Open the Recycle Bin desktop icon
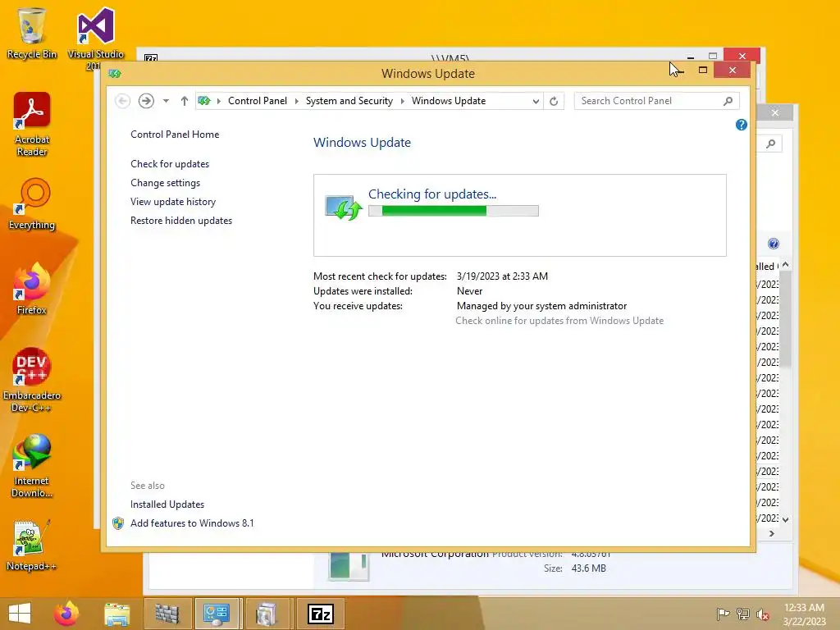Image resolution: width=840 pixels, height=630 pixels. 32,33
